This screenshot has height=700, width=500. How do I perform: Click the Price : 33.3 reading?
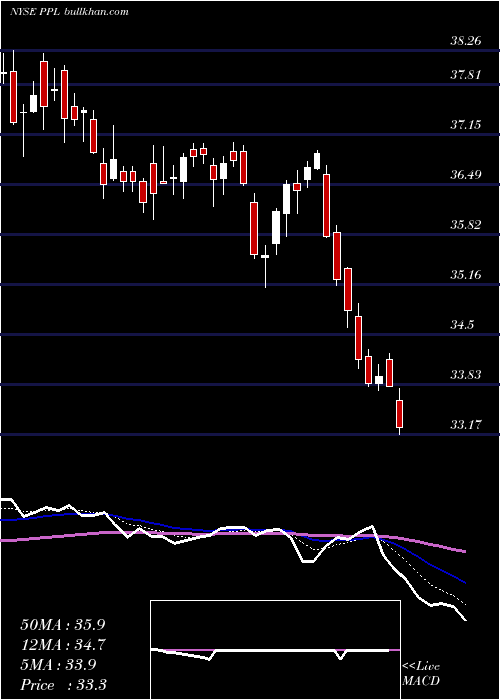63,685
